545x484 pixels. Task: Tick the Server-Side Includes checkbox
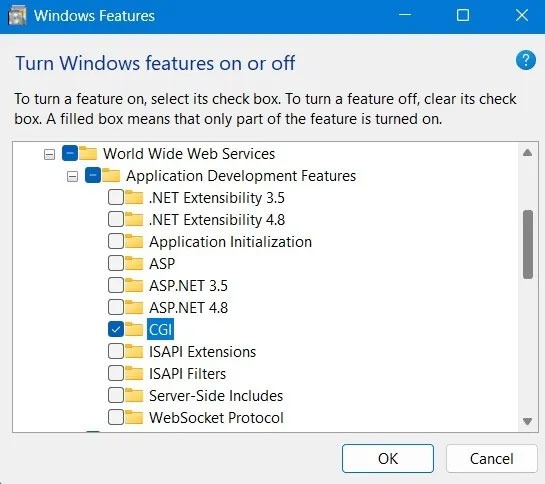(116, 395)
